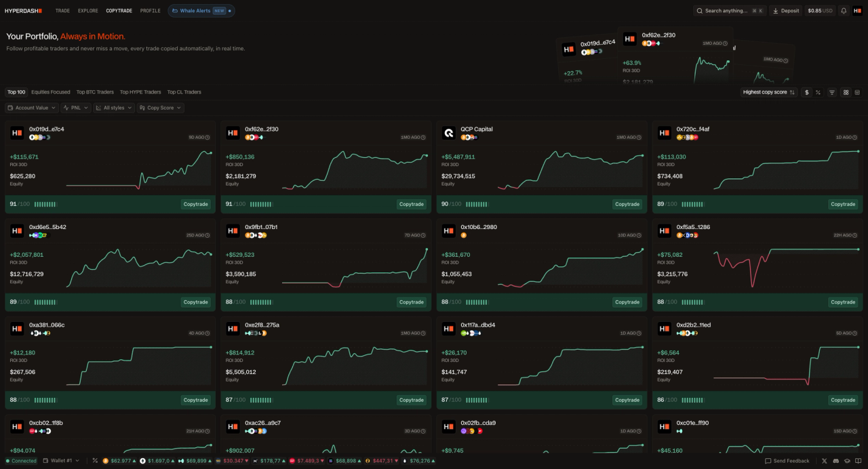The width and height of the screenshot is (868, 469).
Task: Click the Deposit button
Action: click(x=785, y=11)
